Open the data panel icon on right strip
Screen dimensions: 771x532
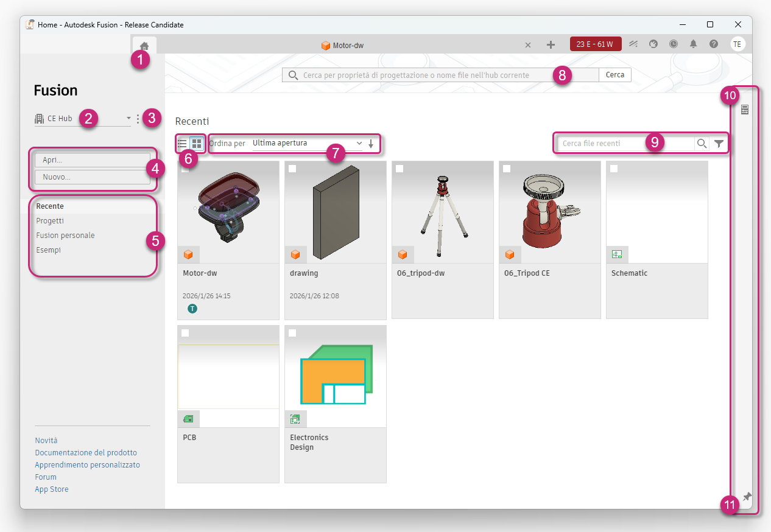click(x=744, y=110)
